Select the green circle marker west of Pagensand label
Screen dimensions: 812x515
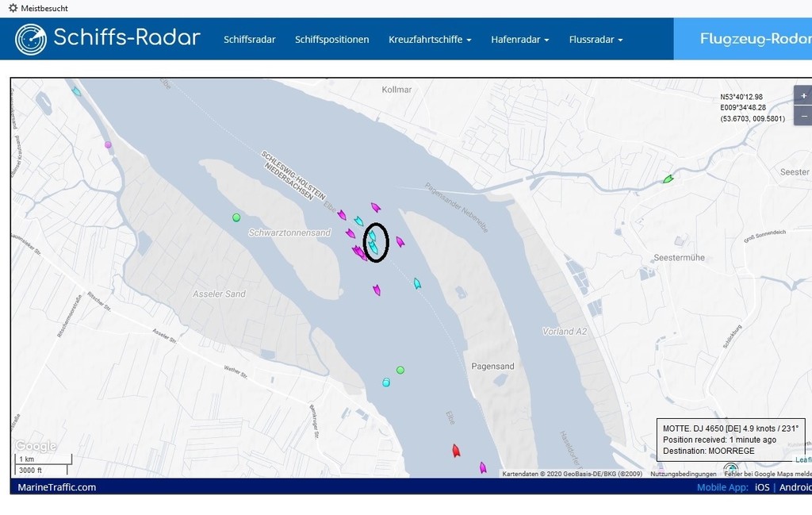[x=400, y=370]
